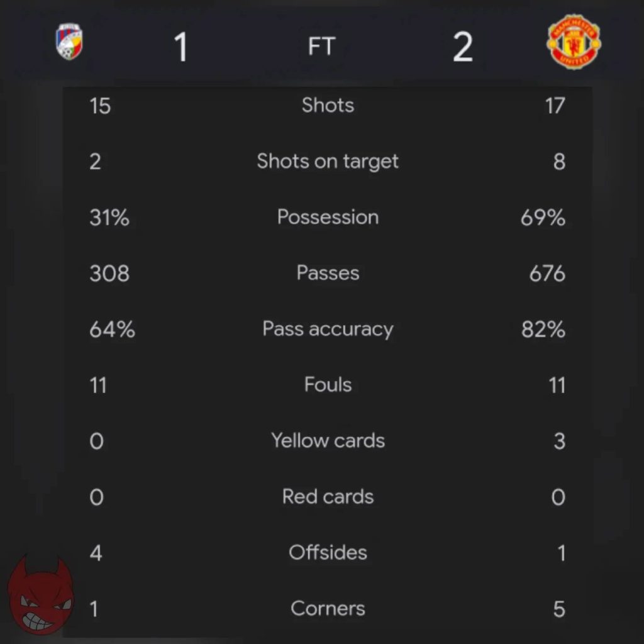This screenshot has width=644, height=644.
Task: Click the Possession stat label
Action: point(328,217)
